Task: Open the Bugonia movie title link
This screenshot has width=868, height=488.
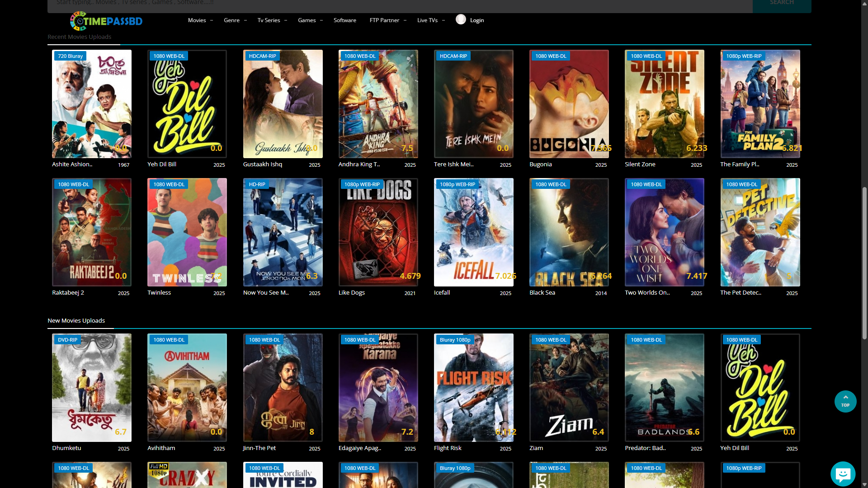Action: [x=540, y=164]
